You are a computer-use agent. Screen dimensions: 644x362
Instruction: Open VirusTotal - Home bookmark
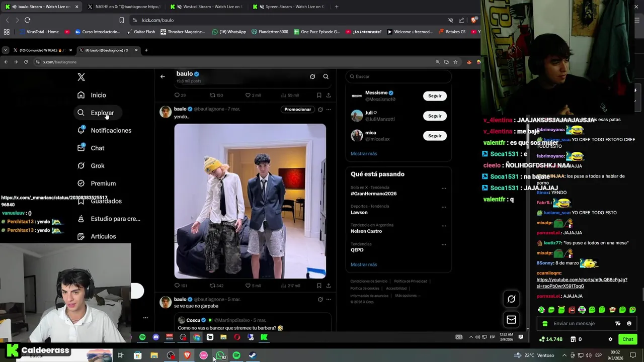point(39,32)
